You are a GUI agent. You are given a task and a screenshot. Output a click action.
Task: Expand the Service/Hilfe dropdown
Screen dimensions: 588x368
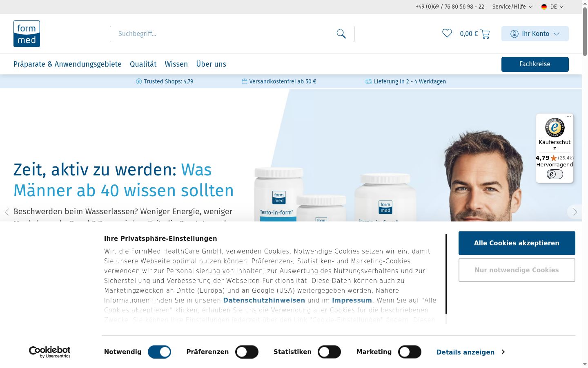pyautogui.click(x=512, y=7)
